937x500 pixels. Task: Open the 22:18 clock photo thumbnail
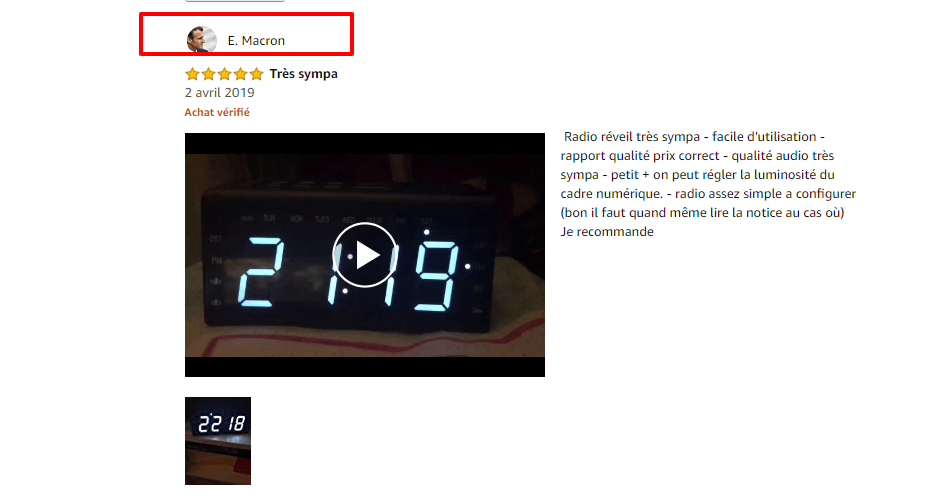click(218, 441)
